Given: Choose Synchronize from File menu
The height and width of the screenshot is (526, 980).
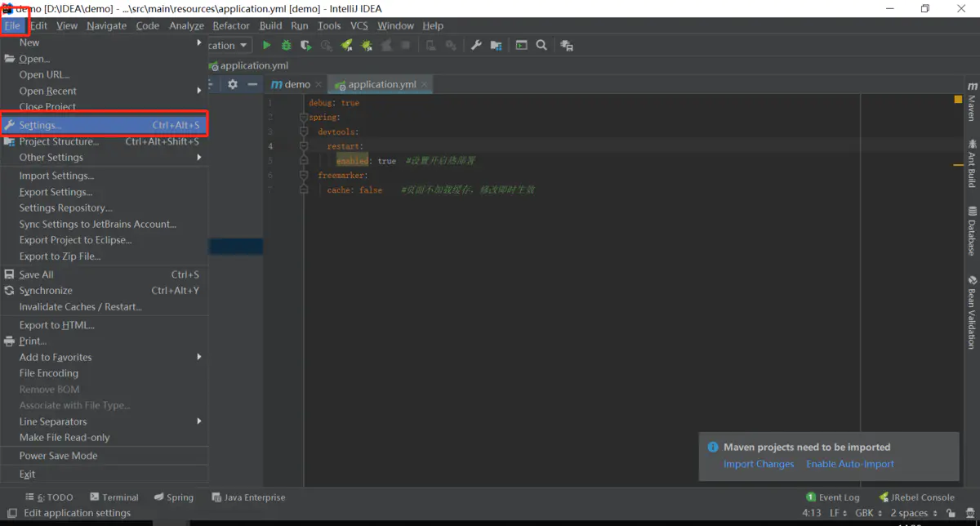Looking at the screenshot, I should click(x=104, y=290).
